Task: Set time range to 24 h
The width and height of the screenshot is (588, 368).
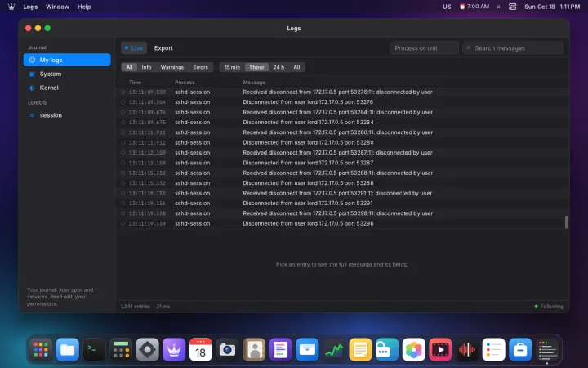Action: [x=278, y=67]
